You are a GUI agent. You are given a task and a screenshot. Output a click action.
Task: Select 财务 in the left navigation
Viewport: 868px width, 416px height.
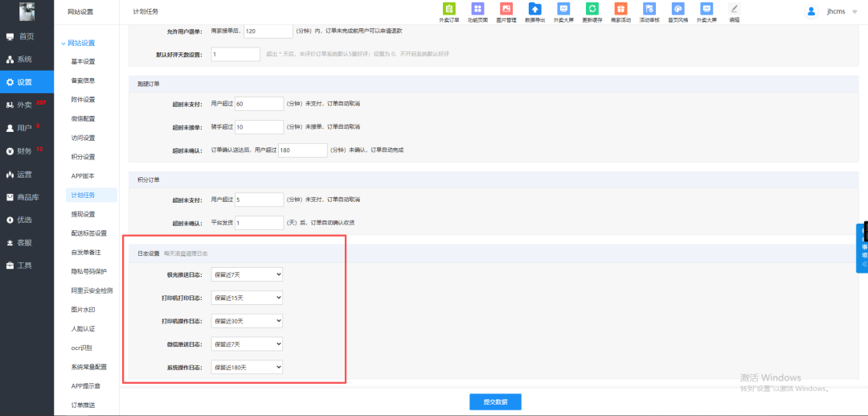(25, 150)
